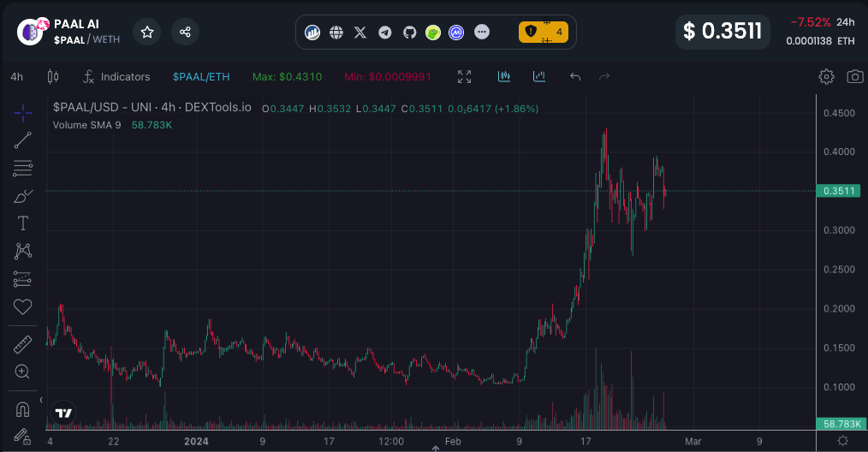Select the text annotation tool
The image size is (868, 452).
[x=23, y=223]
